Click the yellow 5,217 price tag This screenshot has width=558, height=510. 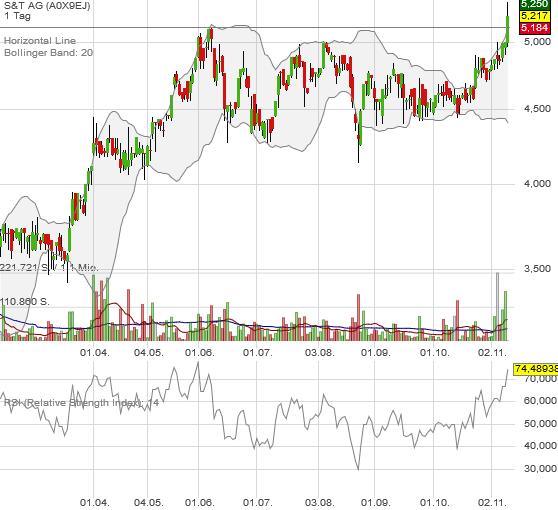[535, 16]
